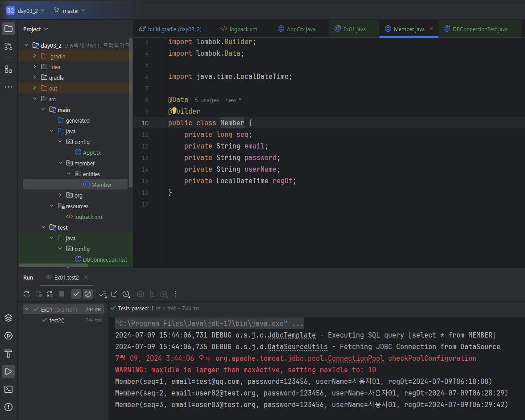
Task: Click the JdbcTemplate link in console output
Action: click(292, 335)
